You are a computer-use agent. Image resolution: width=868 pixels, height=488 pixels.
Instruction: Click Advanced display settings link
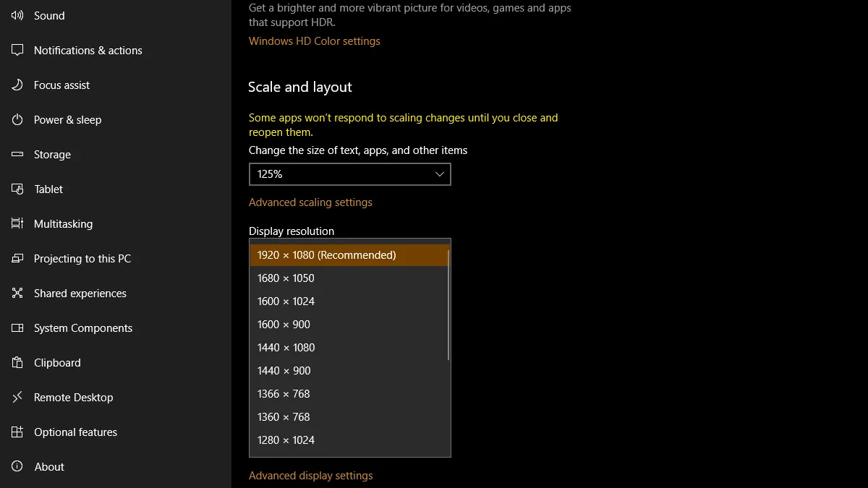click(310, 475)
